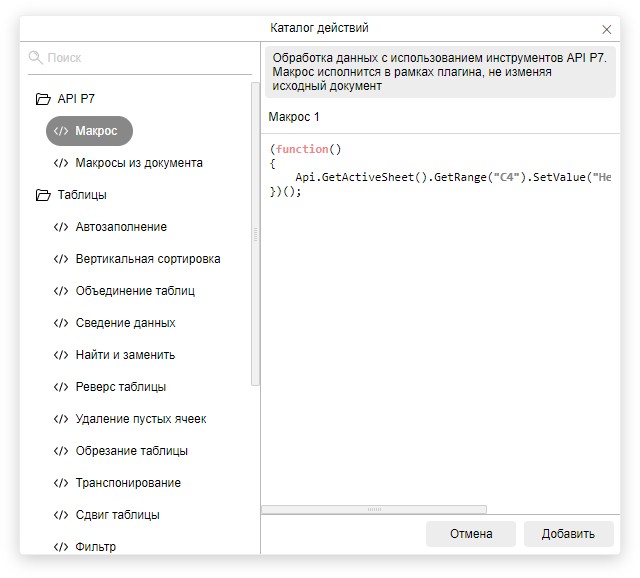Click code icon beside Макросы из документа

pyautogui.click(x=61, y=163)
